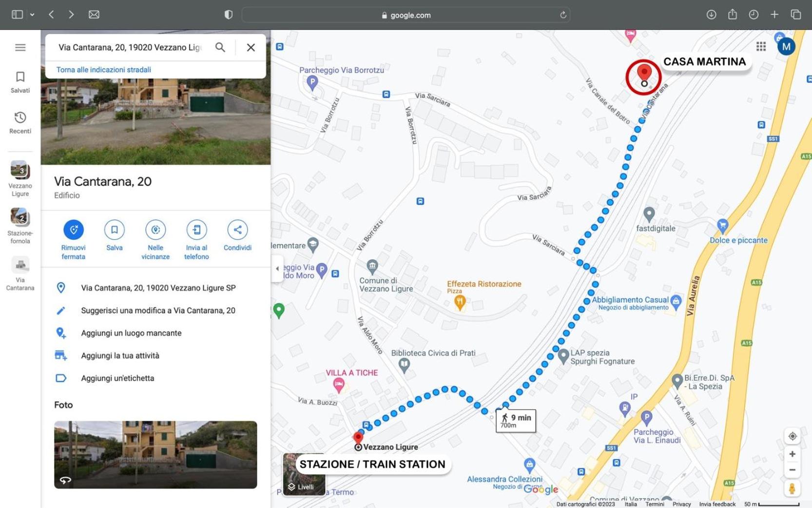Screen dimensions: 812x508
Task: Open the Salvati saved places
Action: point(20,82)
